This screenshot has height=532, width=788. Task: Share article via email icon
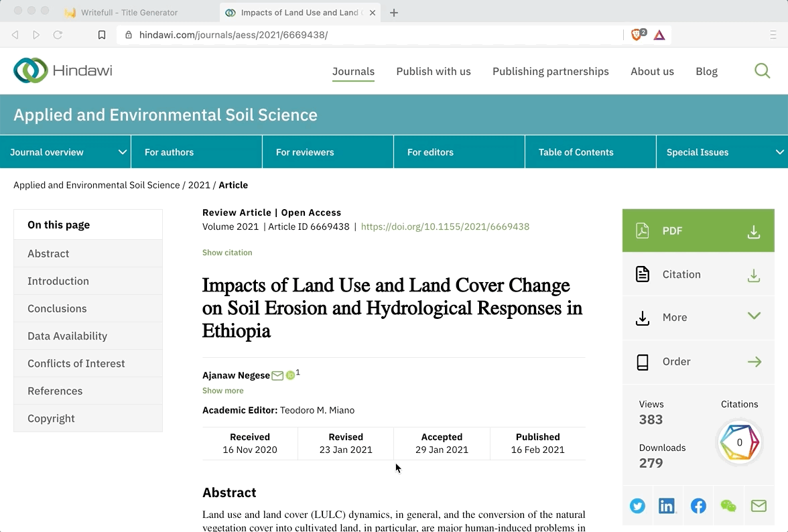[759, 506]
